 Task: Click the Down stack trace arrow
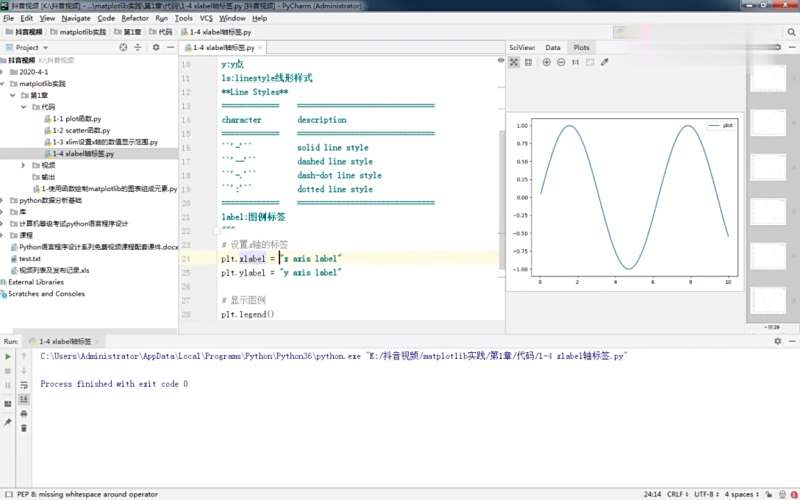point(23,371)
